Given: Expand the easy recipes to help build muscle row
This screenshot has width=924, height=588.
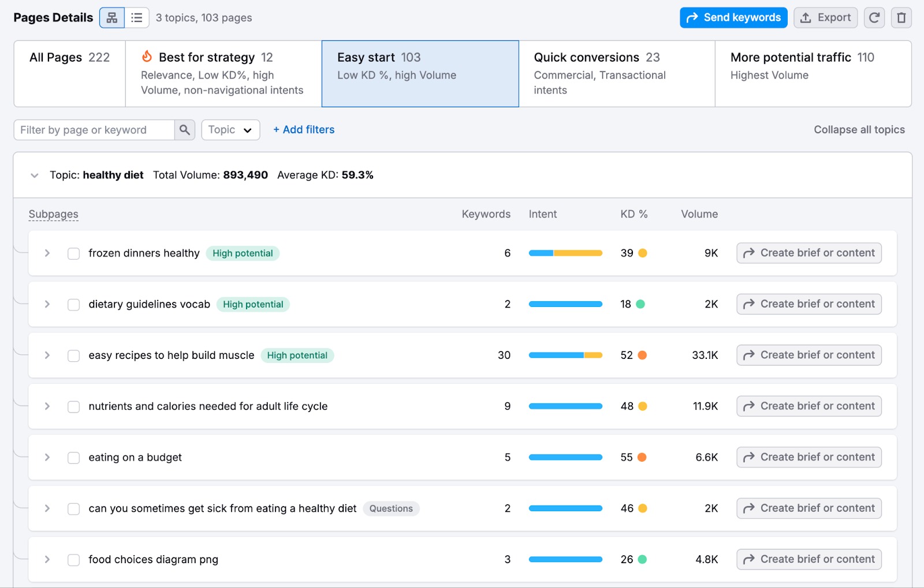Looking at the screenshot, I should (x=47, y=355).
